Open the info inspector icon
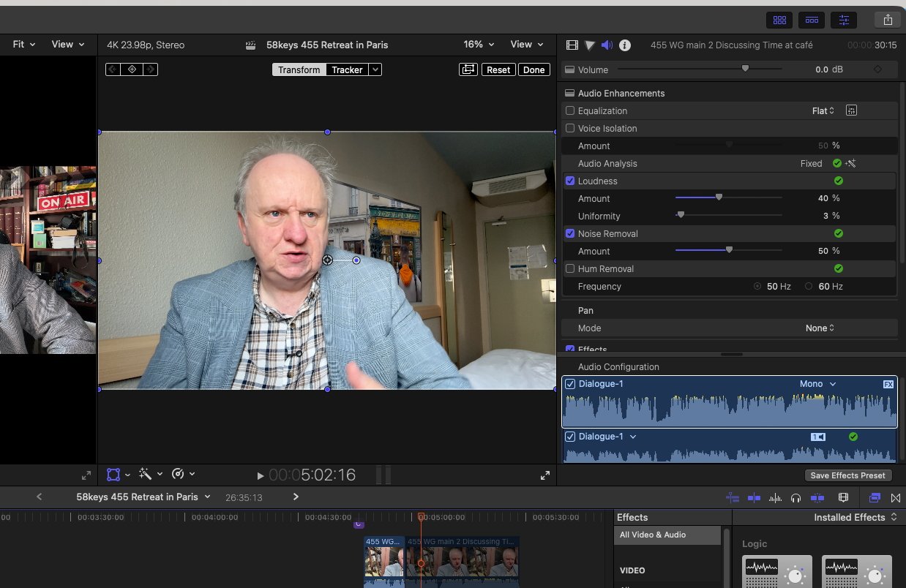The height and width of the screenshot is (588, 906). tap(625, 45)
